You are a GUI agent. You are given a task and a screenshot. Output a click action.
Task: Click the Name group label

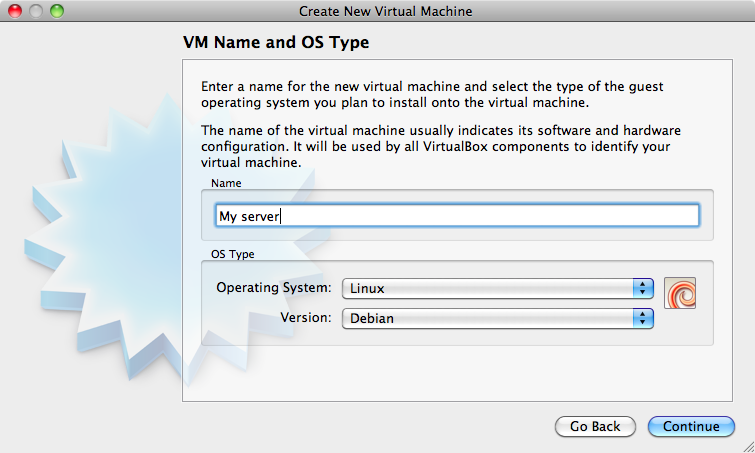226,183
